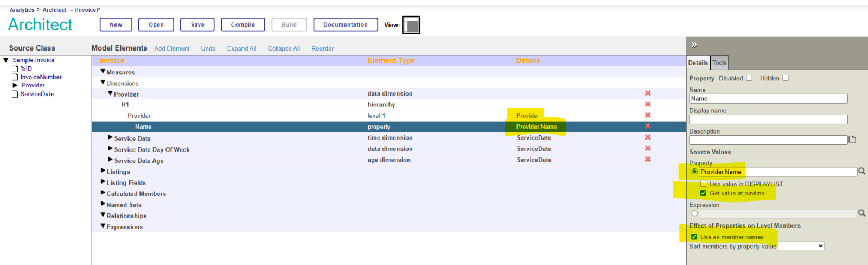868x265 pixels.
Task: Expand the Listings section
Action: [x=103, y=171]
